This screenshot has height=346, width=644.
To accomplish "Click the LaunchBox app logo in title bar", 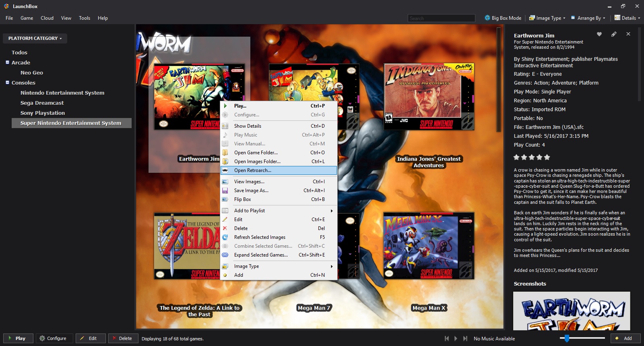I will click(6, 6).
